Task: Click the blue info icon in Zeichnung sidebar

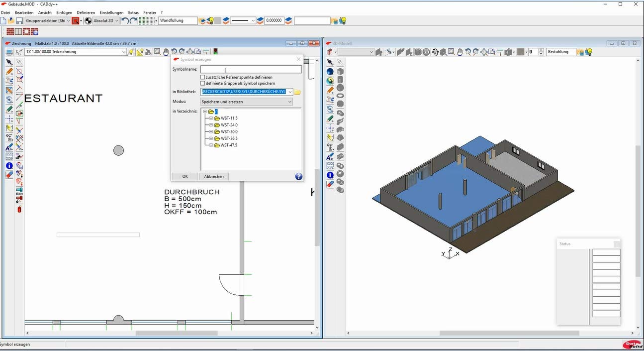Action: [x=9, y=166]
